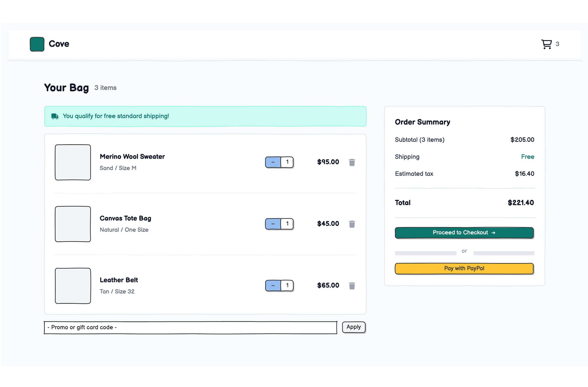Apply the promo code
Viewport: 588px width, 387px height.
[354, 327]
